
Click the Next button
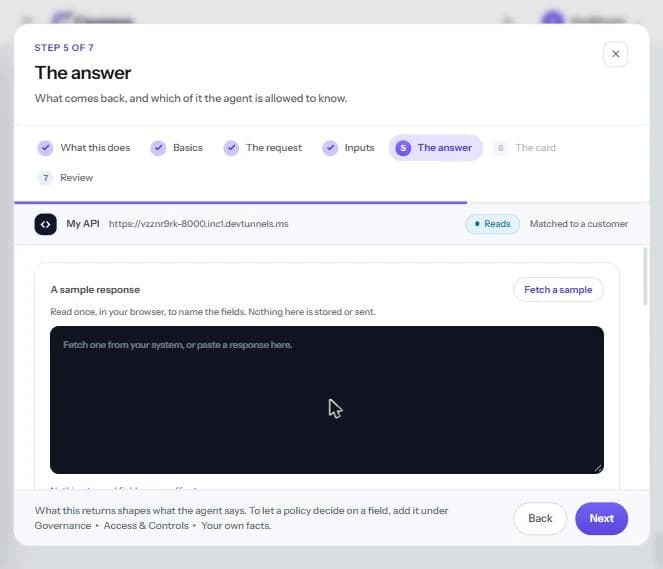point(601,518)
